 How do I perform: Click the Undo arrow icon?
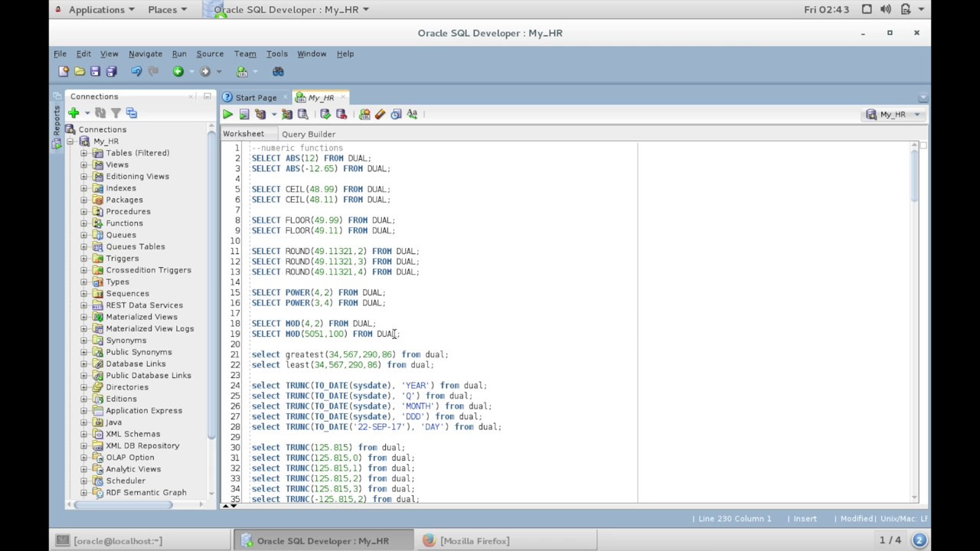click(x=136, y=71)
